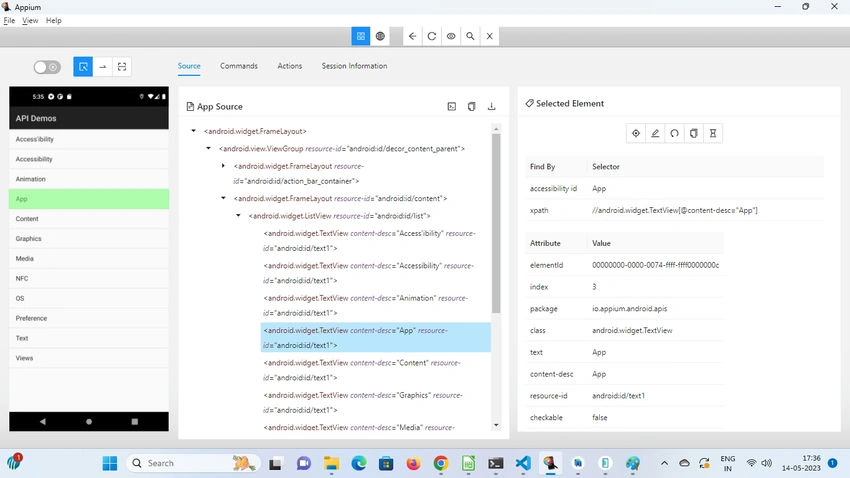850x478 pixels.
Task: Open Google Chrome from the taskbar
Action: click(441, 463)
